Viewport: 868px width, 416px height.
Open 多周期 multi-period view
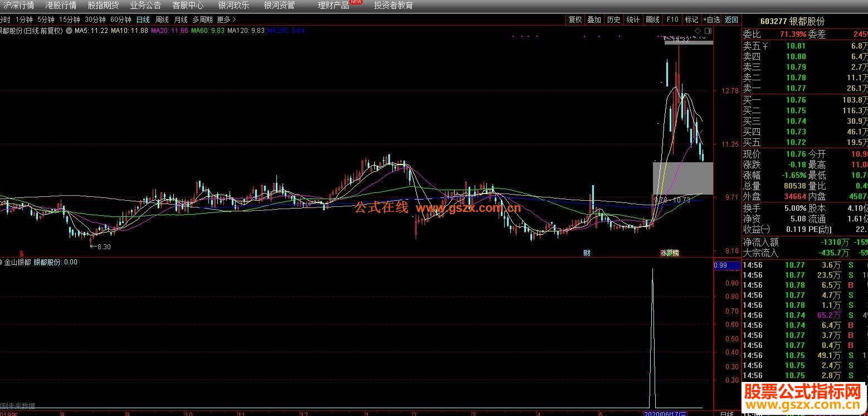point(203,20)
